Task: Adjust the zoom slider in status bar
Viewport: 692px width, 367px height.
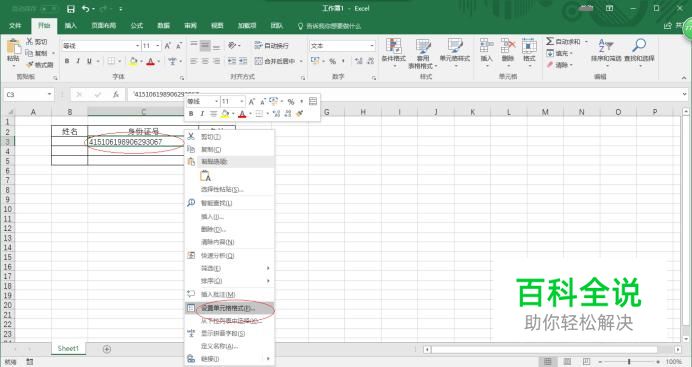Action: pyautogui.click(x=629, y=362)
